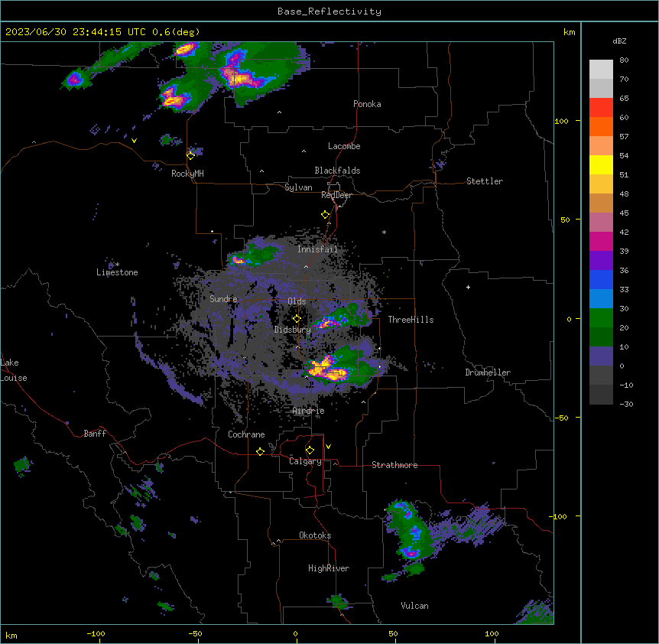Click the Lacombe town label
The image size is (659, 644).
click(x=344, y=146)
